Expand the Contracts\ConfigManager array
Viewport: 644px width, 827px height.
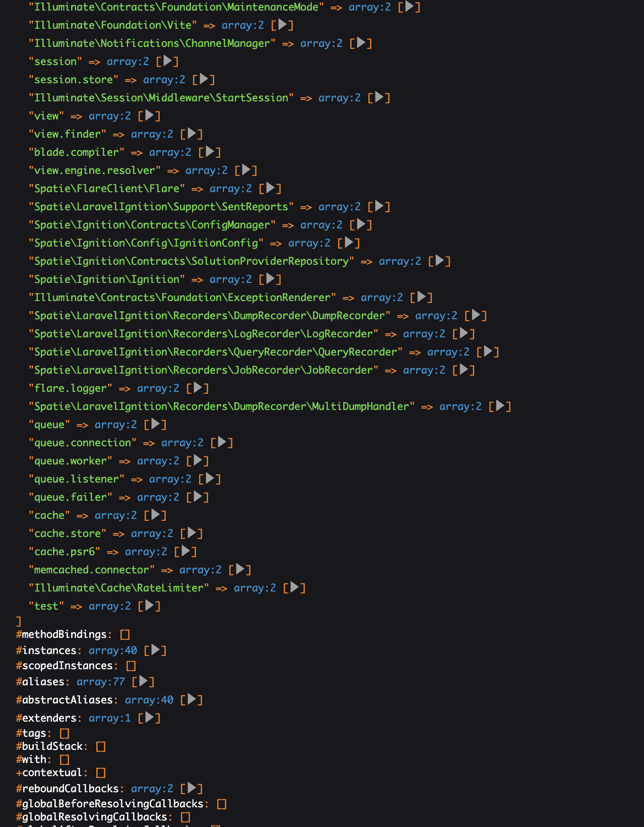pyautogui.click(x=361, y=225)
